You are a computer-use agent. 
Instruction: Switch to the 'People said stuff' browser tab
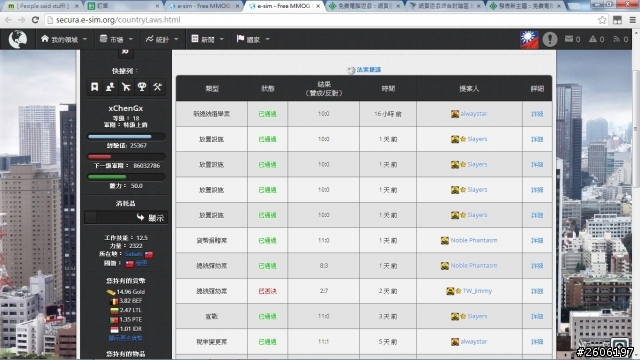pos(42,6)
